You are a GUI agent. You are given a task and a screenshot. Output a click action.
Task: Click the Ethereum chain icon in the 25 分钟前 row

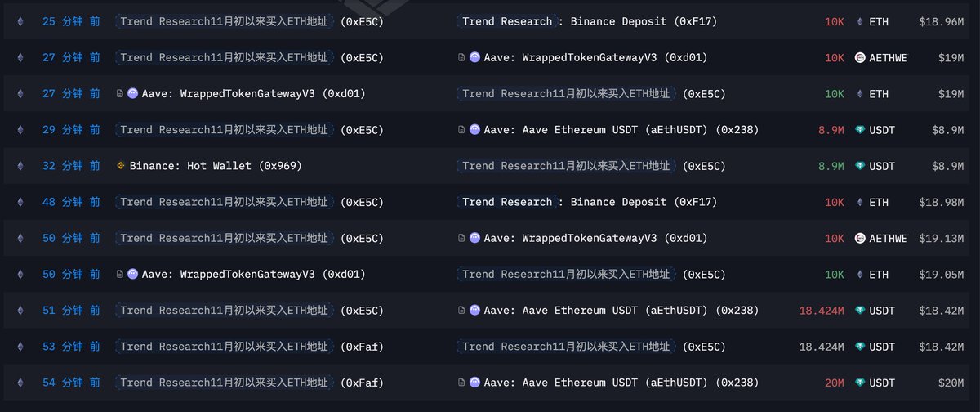point(21,22)
